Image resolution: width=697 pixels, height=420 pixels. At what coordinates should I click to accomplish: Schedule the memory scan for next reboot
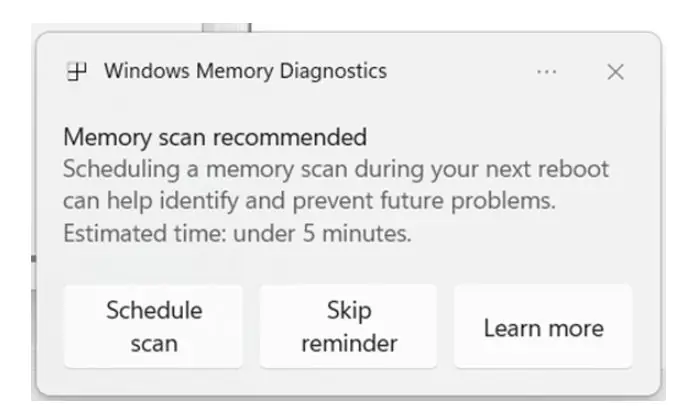pyautogui.click(x=154, y=327)
